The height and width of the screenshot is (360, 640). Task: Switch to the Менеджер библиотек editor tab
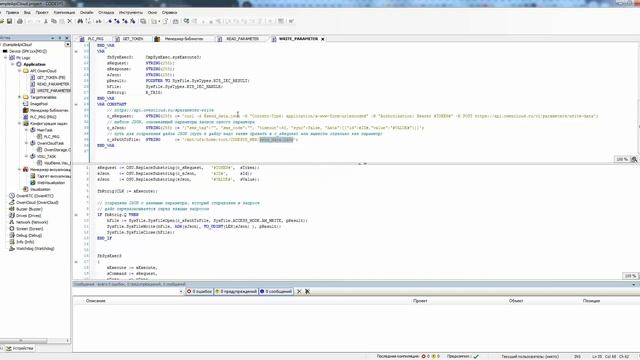(x=180, y=39)
